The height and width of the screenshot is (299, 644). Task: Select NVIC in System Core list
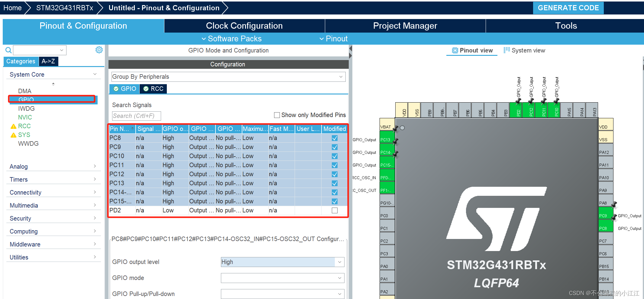(x=25, y=117)
